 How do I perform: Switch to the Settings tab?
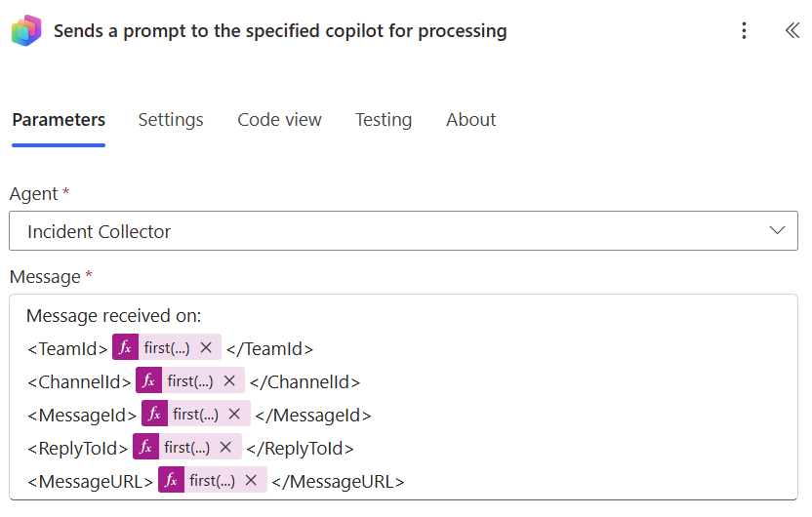click(x=171, y=120)
